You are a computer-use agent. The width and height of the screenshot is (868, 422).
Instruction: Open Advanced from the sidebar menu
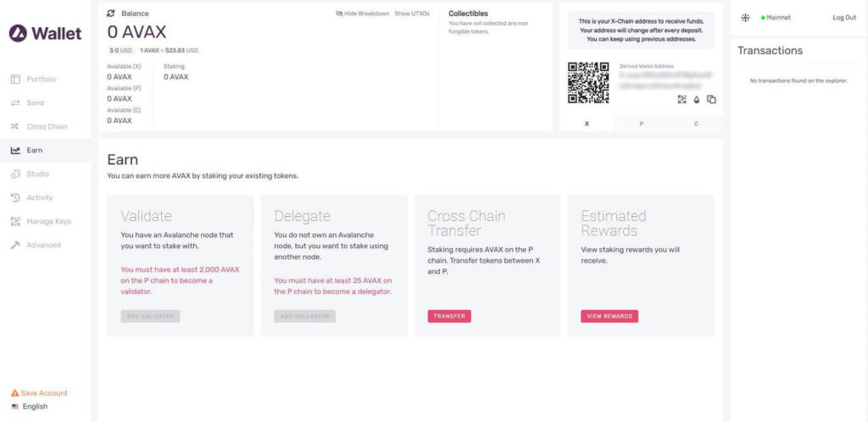pyautogui.click(x=46, y=245)
